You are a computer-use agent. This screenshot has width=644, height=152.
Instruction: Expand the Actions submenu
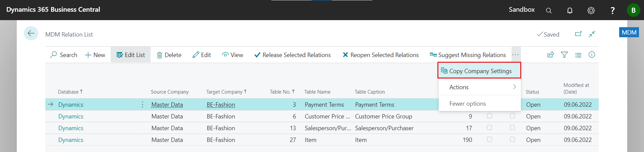pos(480,87)
